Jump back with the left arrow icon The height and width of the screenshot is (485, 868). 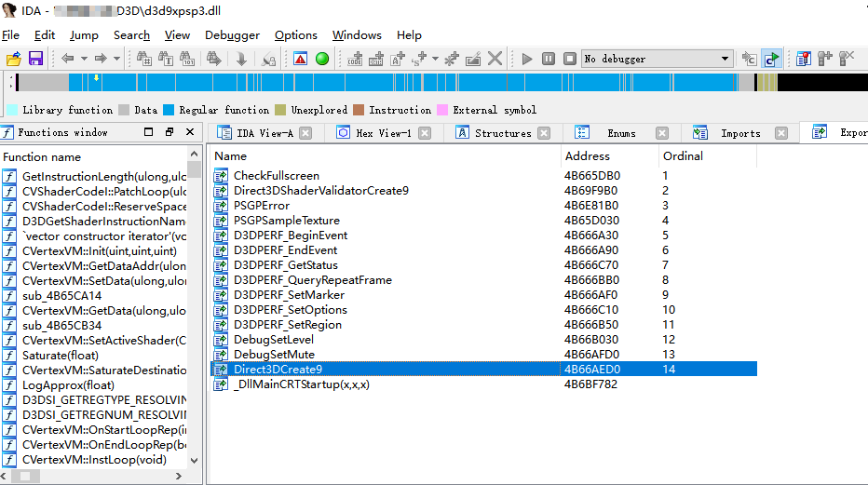pyautogui.click(x=68, y=59)
